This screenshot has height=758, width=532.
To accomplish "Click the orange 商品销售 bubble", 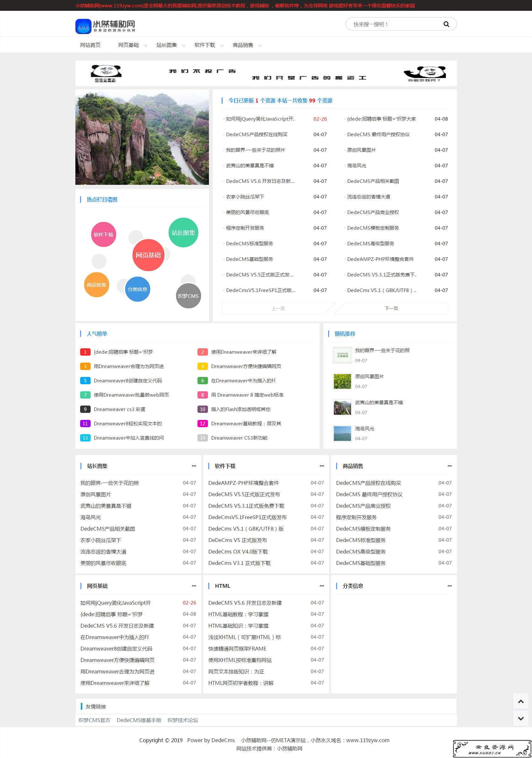I will (x=96, y=285).
